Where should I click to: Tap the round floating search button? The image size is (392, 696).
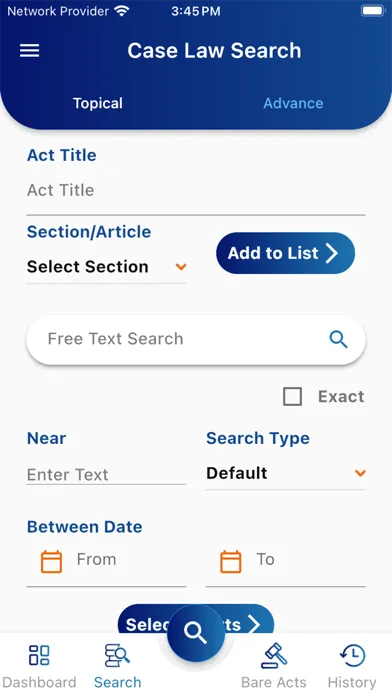tap(196, 633)
